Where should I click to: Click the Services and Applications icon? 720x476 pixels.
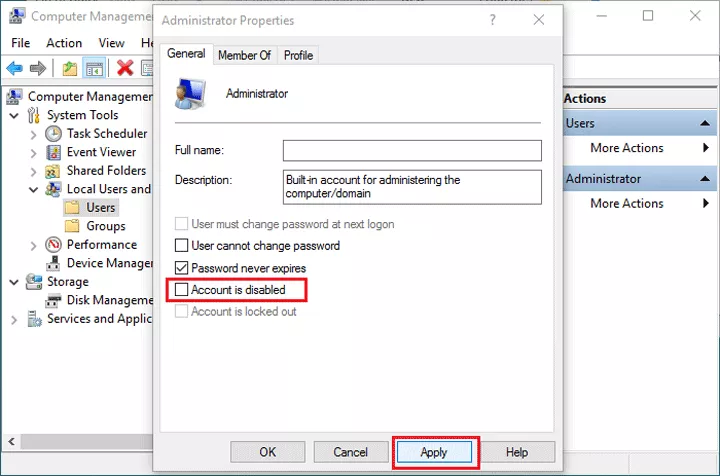(34, 319)
